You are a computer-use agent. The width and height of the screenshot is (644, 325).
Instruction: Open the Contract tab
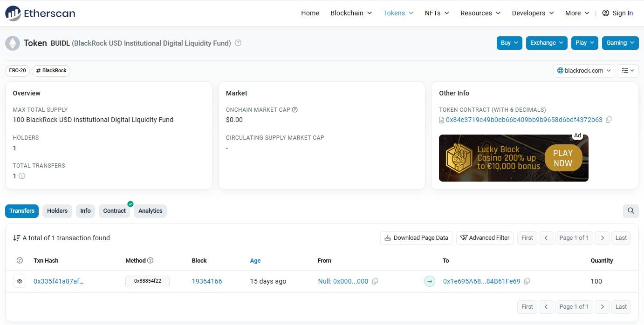[x=115, y=211]
